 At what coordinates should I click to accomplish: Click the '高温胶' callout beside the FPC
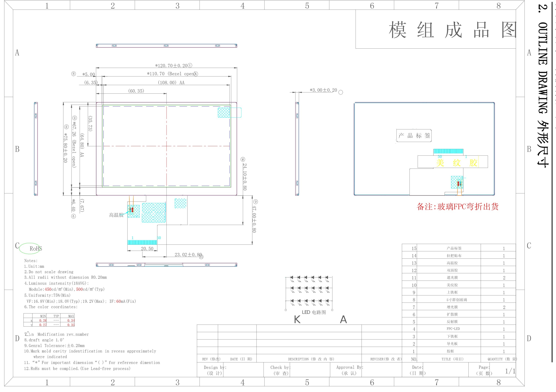tap(116, 215)
